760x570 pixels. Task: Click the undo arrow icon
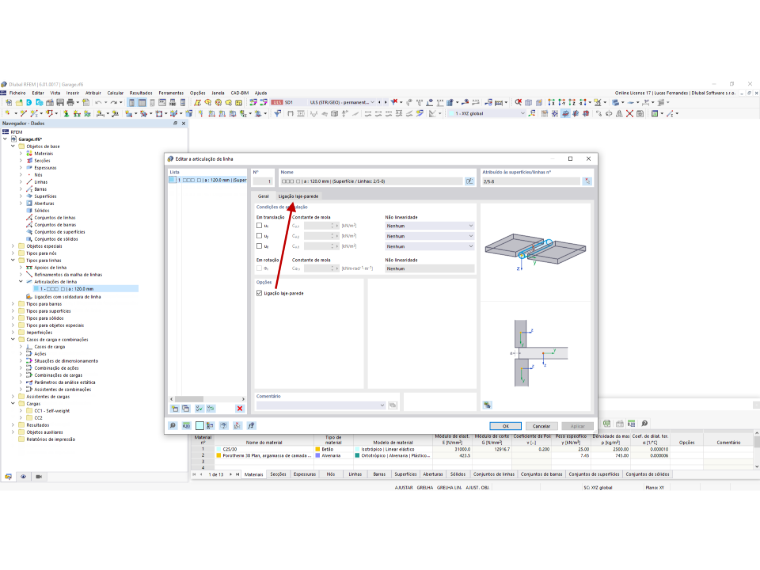click(98, 102)
